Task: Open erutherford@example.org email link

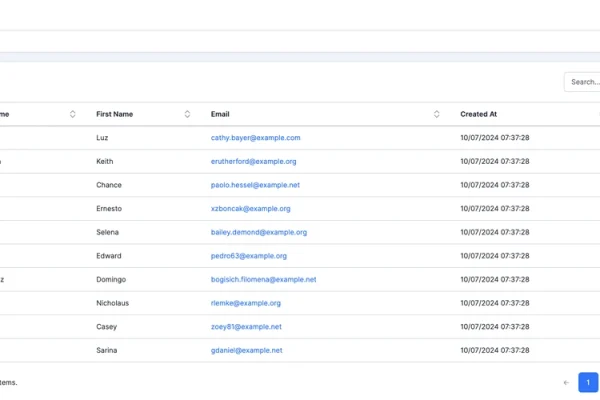Action: coord(253,162)
